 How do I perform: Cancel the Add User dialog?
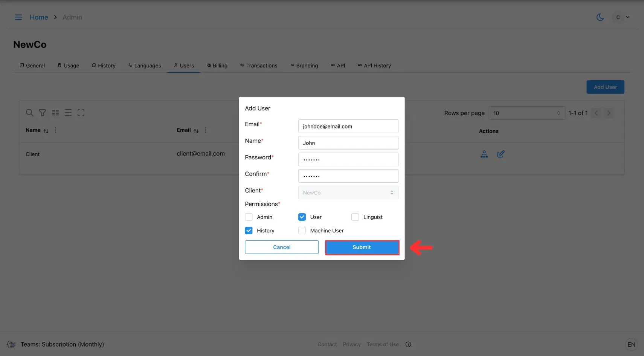pos(282,247)
